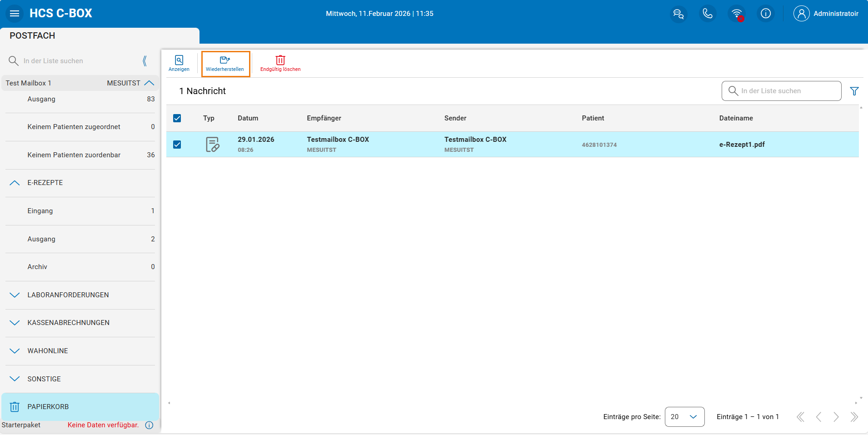This screenshot has height=435, width=868.
Task: Click the Starterpaket status label
Action: coord(21,425)
